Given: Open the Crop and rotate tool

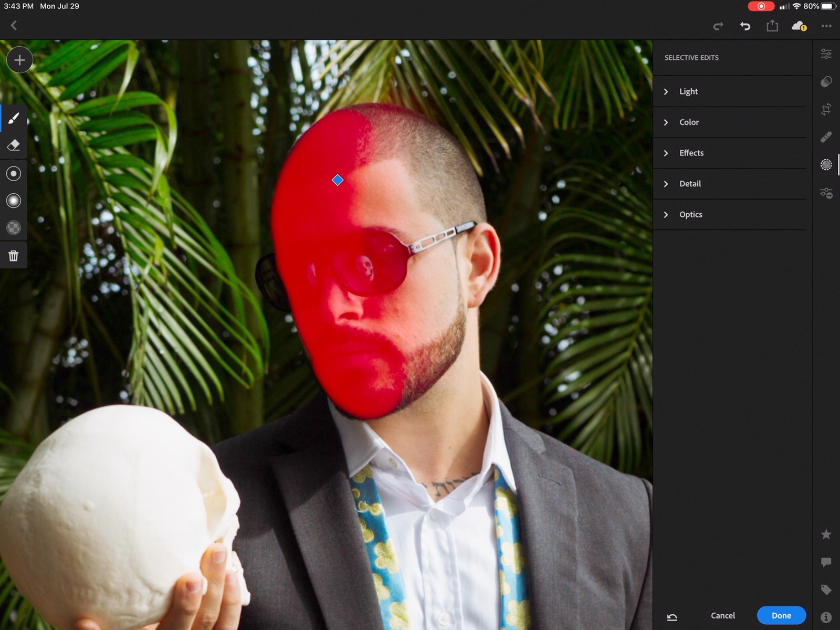Looking at the screenshot, I should point(826,109).
